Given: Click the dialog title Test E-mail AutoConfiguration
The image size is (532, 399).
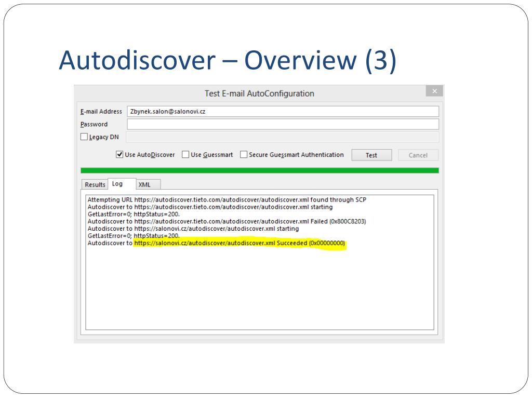Looking at the screenshot, I should (x=259, y=94).
